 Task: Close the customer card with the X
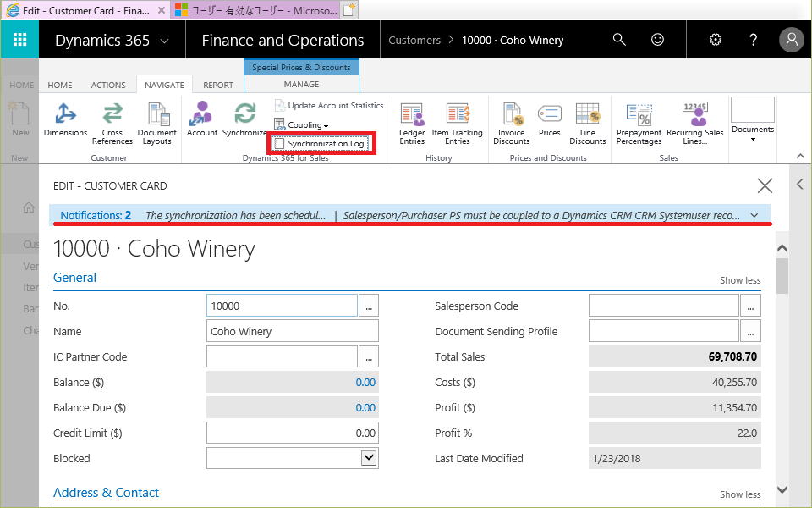(765, 185)
